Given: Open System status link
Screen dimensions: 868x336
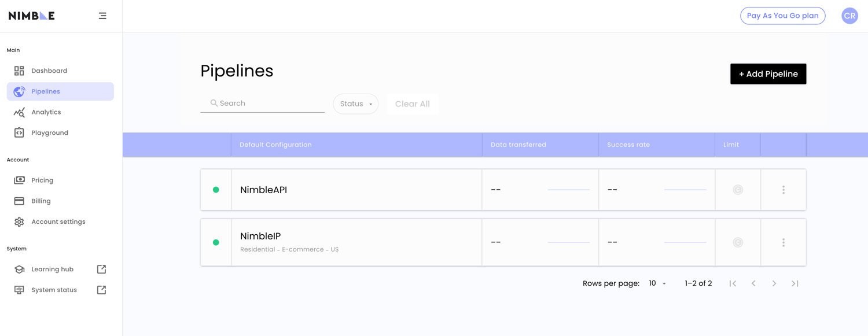Looking at the screenshot, I should point(60,290).
